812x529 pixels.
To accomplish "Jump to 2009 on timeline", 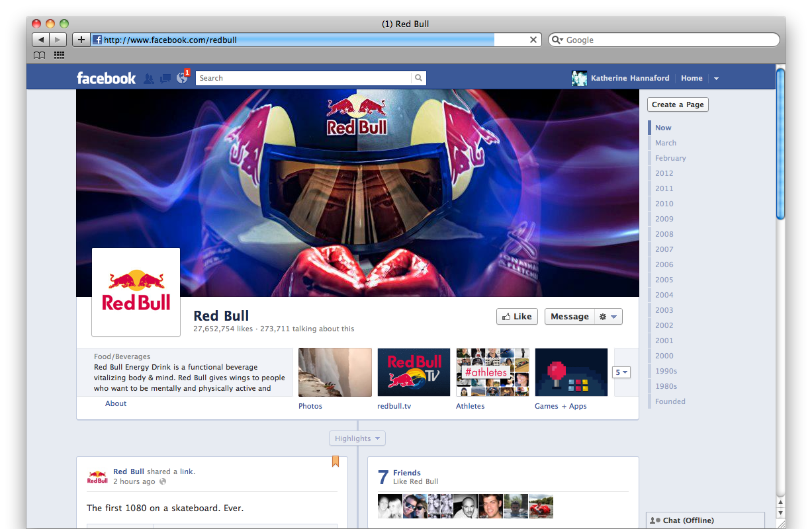I will [664, 219].
